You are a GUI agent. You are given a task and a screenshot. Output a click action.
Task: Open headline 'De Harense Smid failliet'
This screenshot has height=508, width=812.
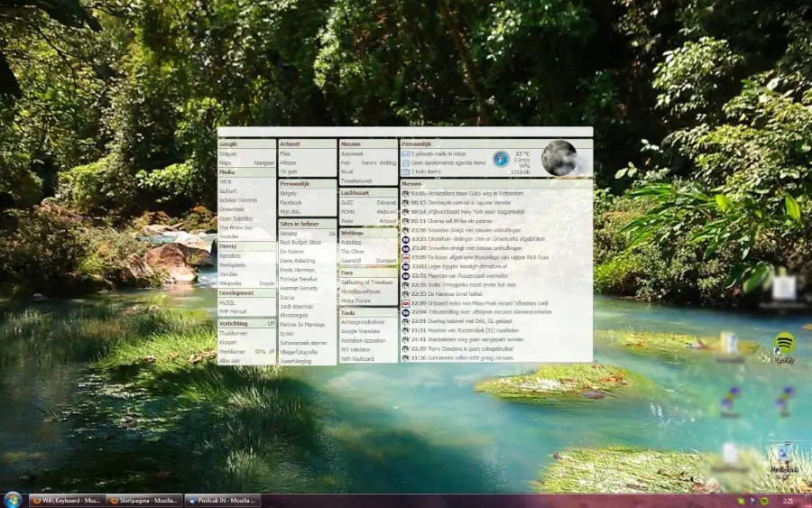tap(455, 294)
